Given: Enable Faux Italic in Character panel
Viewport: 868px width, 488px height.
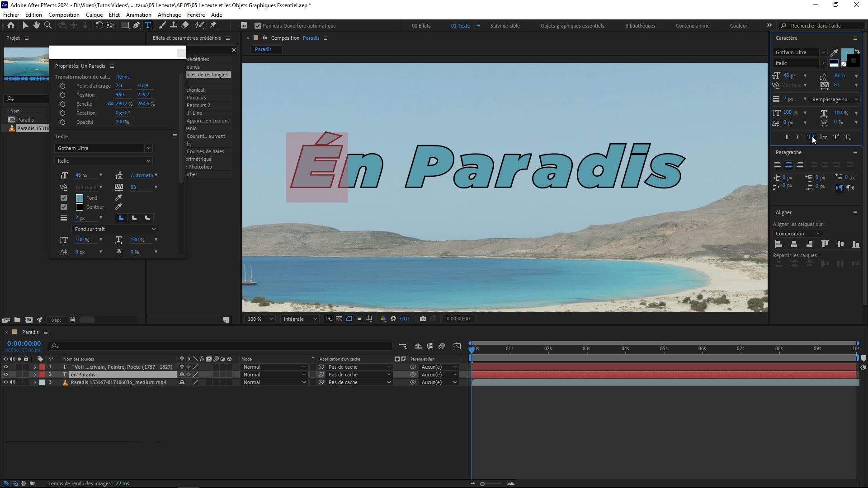Looking at the screenshot, I should click(798, 137).
